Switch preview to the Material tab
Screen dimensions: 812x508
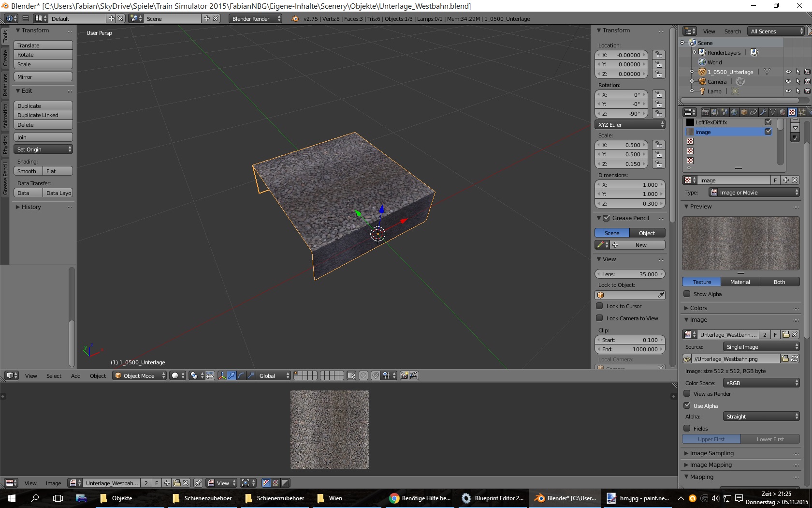coord(740,282)
